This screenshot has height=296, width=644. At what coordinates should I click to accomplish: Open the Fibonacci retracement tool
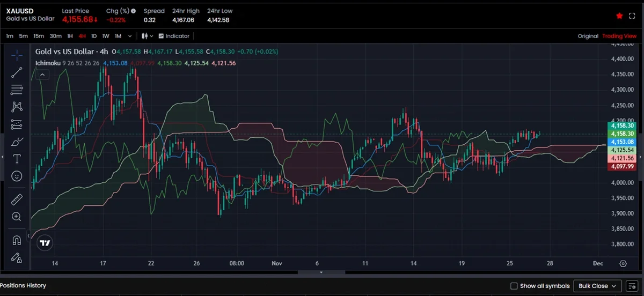coord(17,90)
